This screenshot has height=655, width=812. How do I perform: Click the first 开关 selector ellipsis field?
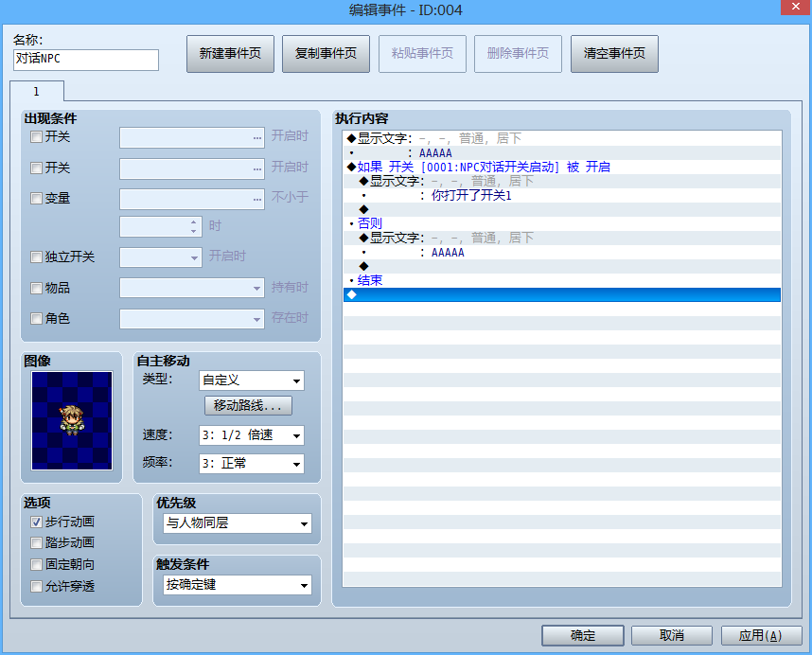[x=192, y=138]
